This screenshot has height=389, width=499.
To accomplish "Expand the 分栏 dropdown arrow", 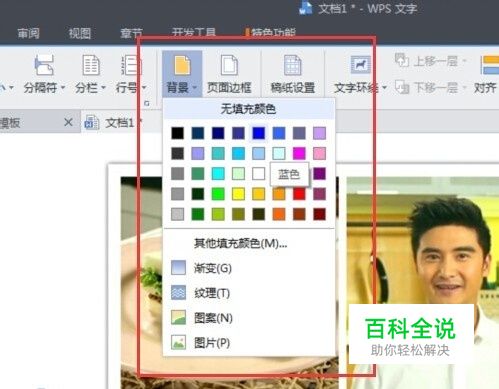I will coord(103,88).
